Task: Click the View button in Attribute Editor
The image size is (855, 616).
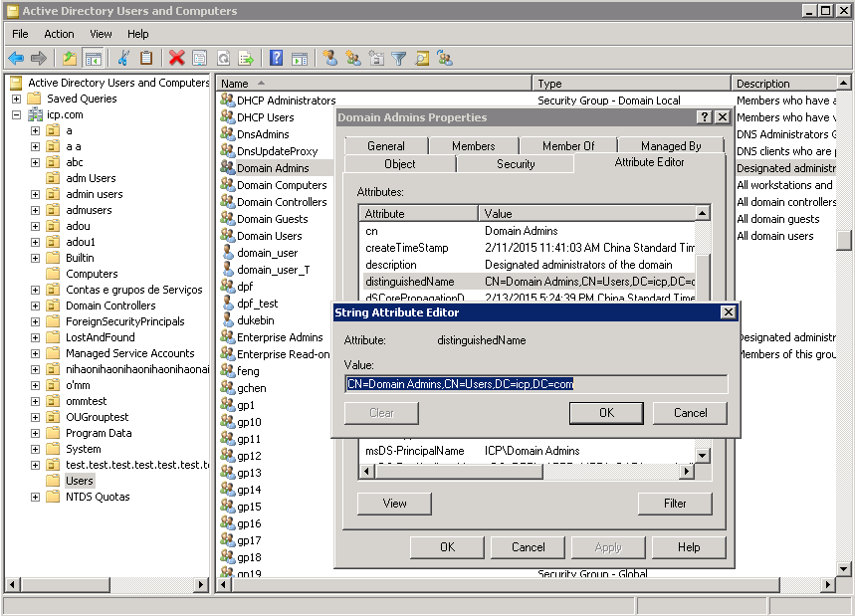Action: coord(394,504)
